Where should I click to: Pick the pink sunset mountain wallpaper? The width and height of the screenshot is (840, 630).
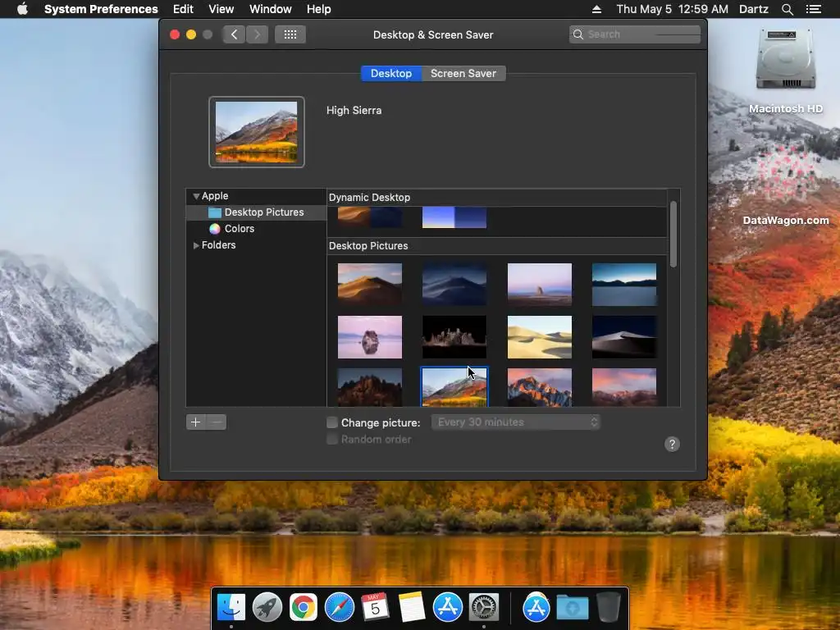(x=624, y=387)
